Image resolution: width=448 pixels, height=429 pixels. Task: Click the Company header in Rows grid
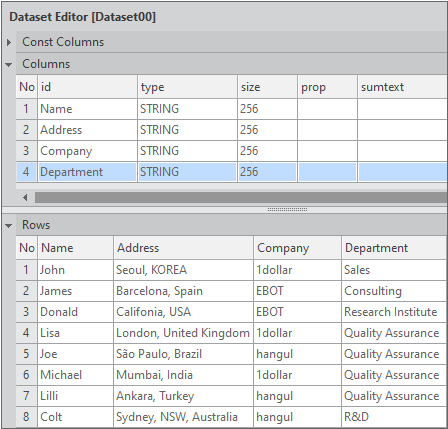[x=297, y=248]
